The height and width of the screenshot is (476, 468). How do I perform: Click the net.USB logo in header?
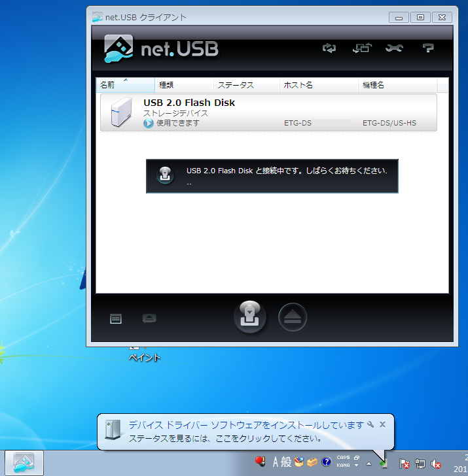pos(161,48)
